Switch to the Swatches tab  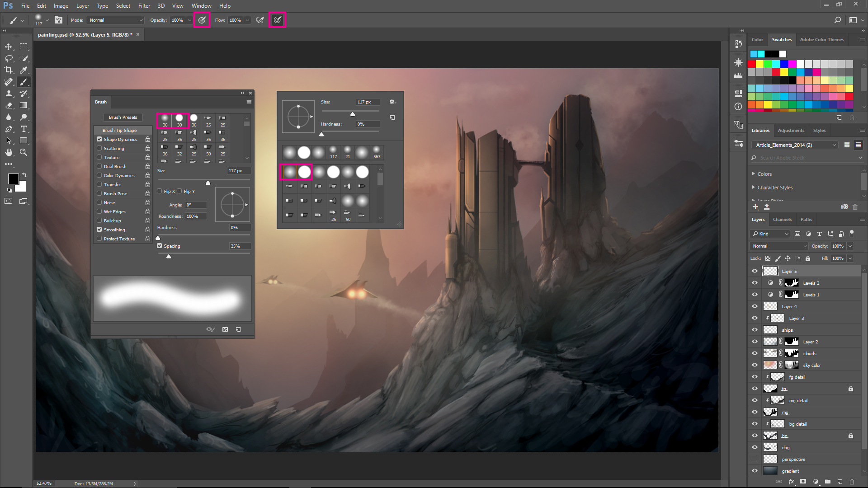coord(782,39)
